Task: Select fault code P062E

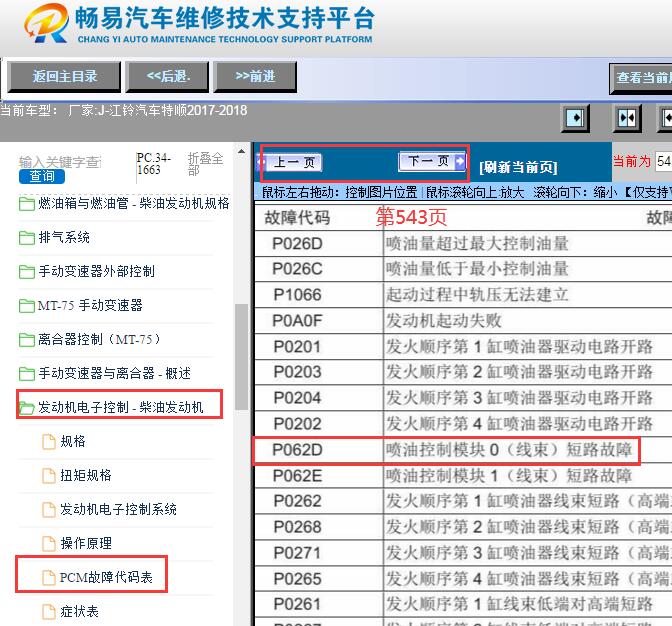Action: coord(297,476)
